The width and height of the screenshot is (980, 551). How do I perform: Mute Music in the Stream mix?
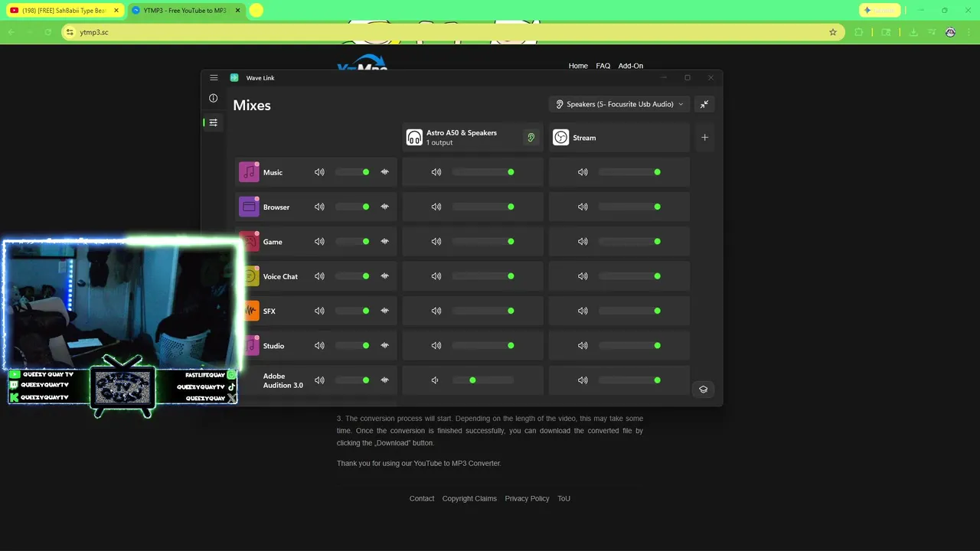pyautogui.click(x=583, y=172)
